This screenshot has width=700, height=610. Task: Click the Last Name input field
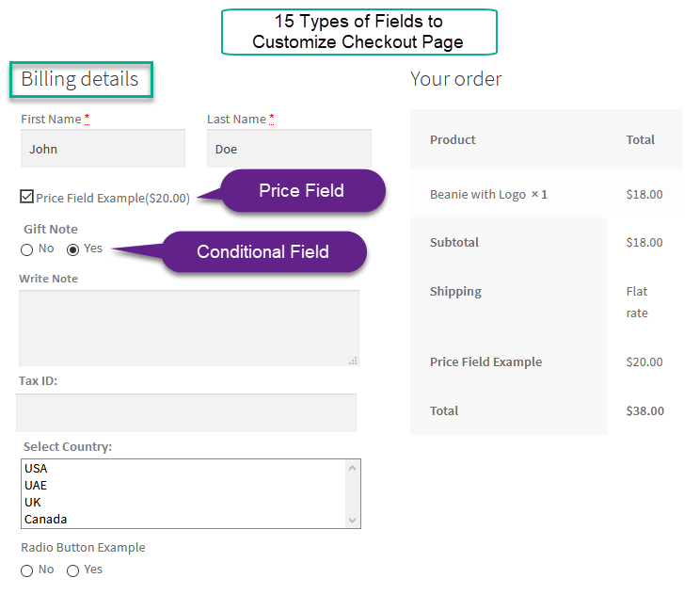pyautogui.click(x=289, y=149)
